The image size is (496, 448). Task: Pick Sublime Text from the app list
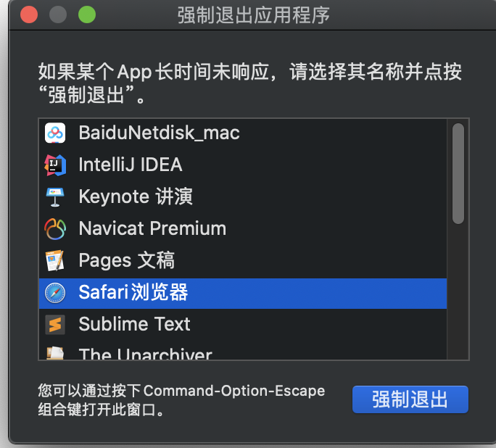click(134, 324)
